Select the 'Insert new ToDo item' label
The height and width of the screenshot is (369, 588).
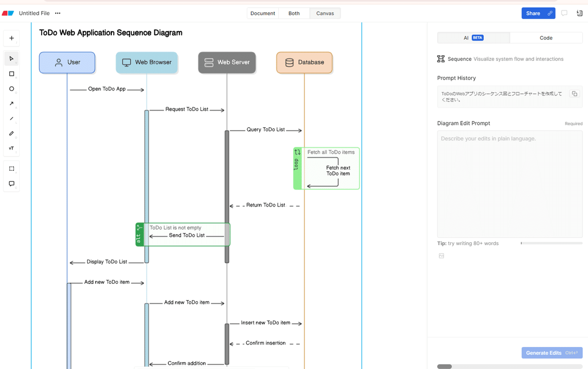tap(266, 323)
